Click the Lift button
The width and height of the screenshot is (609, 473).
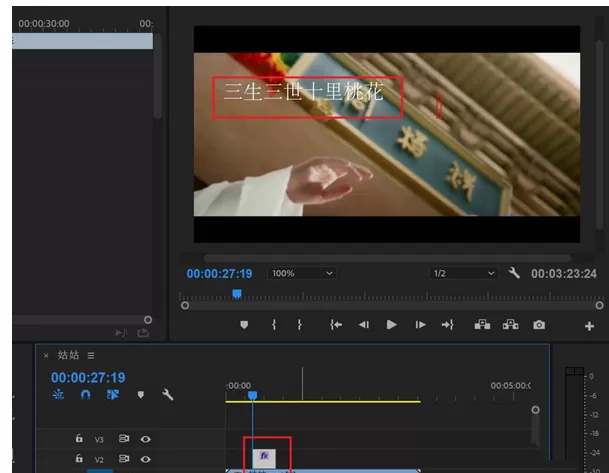482,325
